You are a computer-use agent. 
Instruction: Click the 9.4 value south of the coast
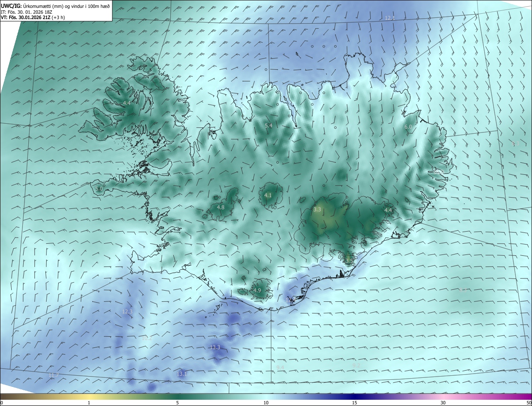pyautogui.click(x=280, y=367)
